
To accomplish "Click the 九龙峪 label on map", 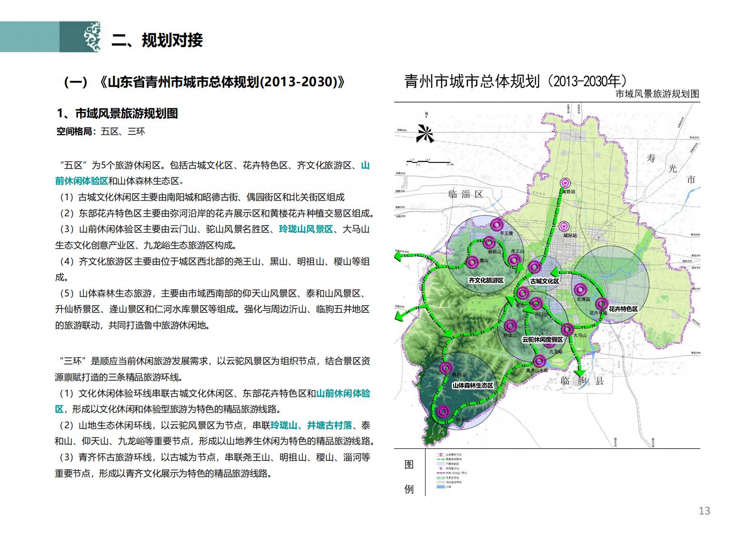I will [556, 352].
